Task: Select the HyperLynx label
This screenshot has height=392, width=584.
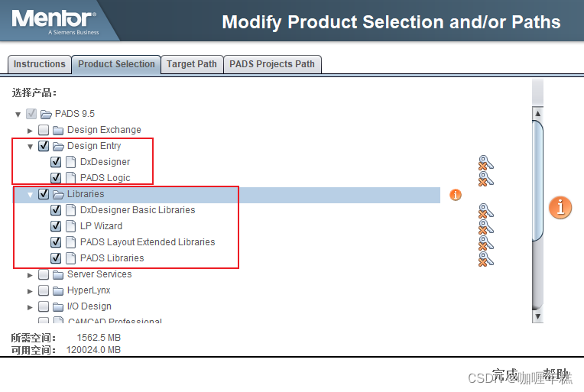Action: [89, 290]
